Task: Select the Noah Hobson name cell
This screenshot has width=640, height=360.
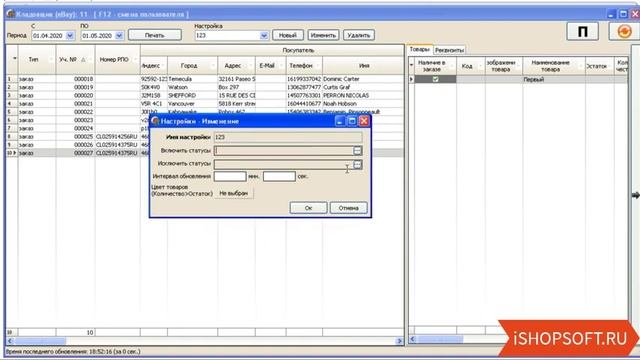Action: tap(363, 104)
